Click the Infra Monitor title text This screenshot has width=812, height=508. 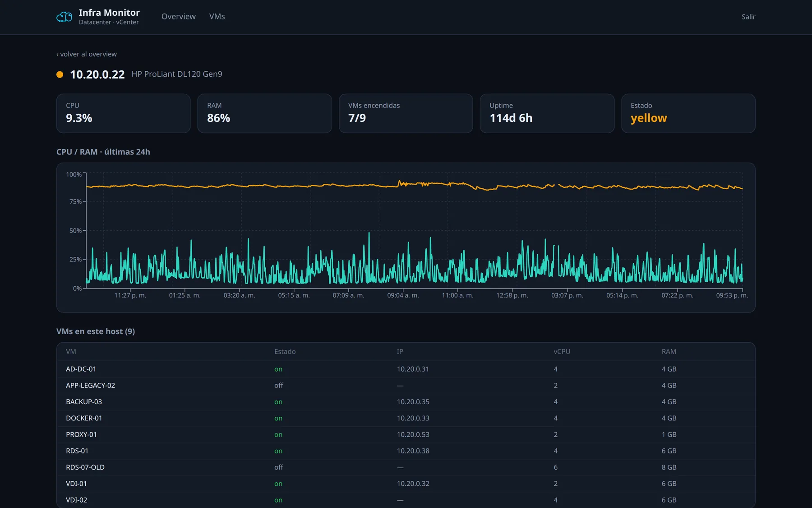tap(109, 13)
